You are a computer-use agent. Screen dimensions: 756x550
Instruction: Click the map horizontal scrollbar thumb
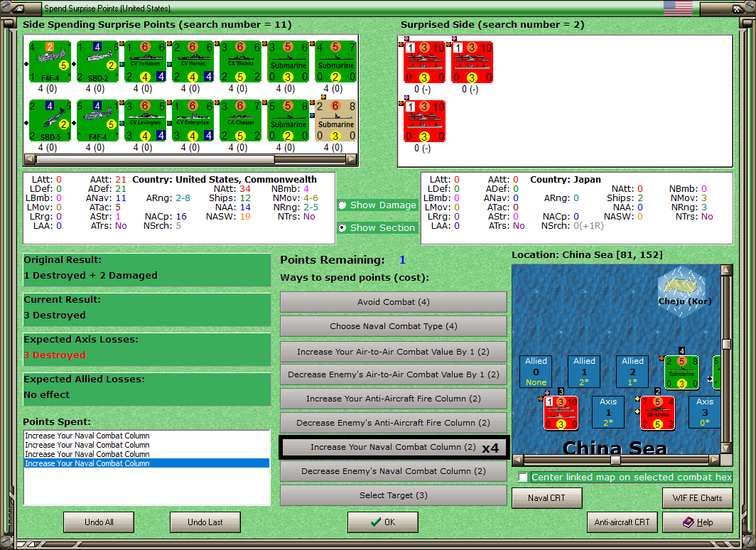pos(615,460)
